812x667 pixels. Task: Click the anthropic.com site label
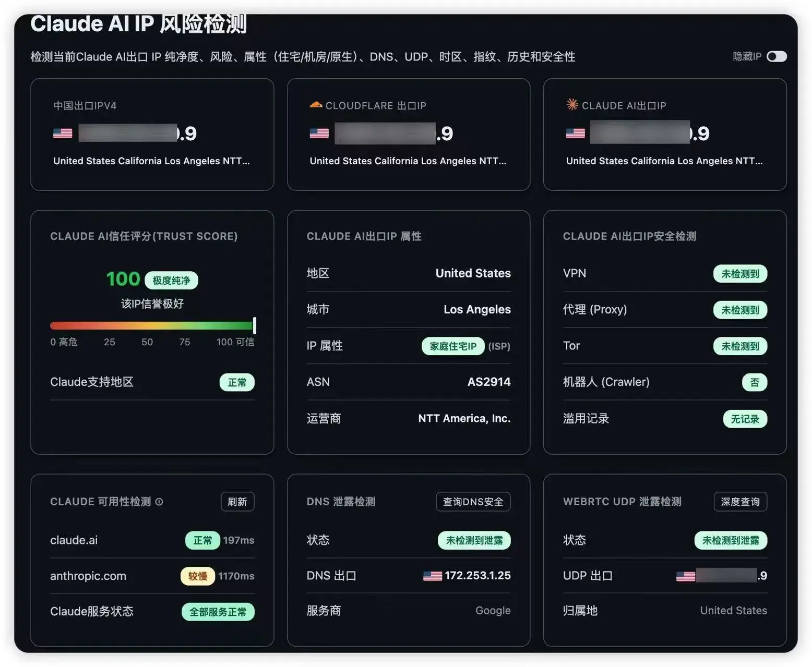click(88, 576)
